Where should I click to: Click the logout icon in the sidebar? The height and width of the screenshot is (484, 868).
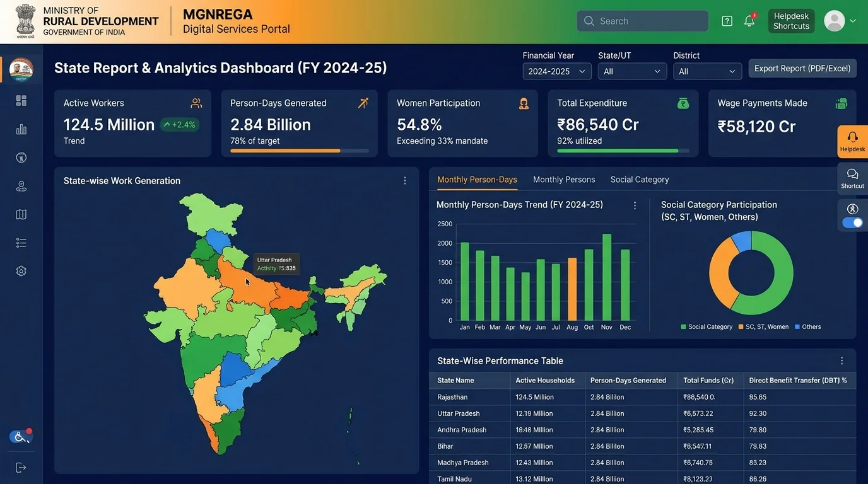[21, 468]
